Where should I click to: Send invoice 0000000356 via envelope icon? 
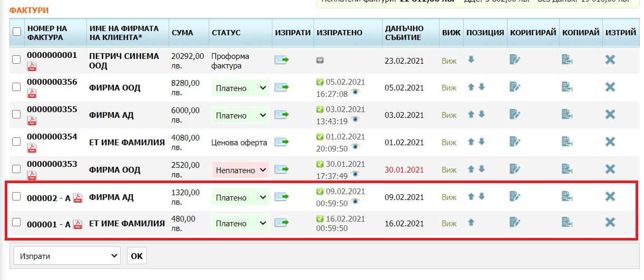tap(282, 87)
